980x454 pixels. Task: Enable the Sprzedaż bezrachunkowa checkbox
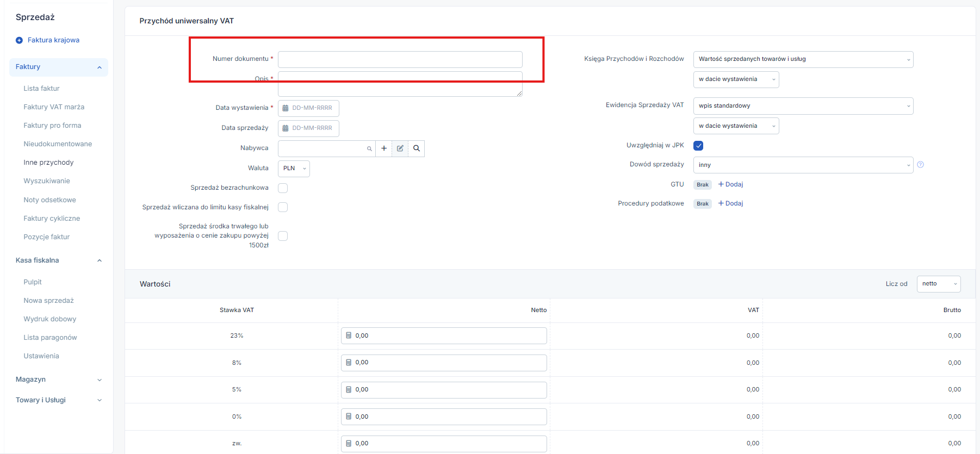pos(283,188)
